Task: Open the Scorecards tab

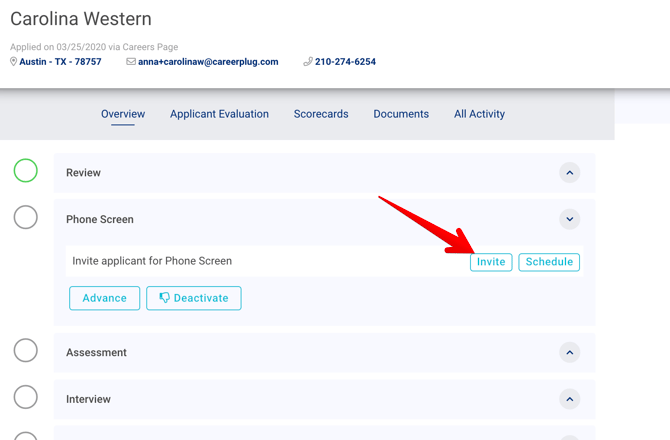Action: pyautogui.click(x=321, y=114)
